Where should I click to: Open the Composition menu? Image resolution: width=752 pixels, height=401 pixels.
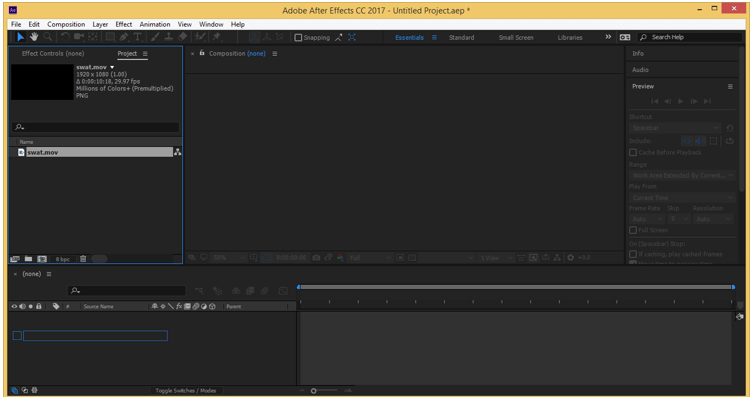tap(66, 24)
